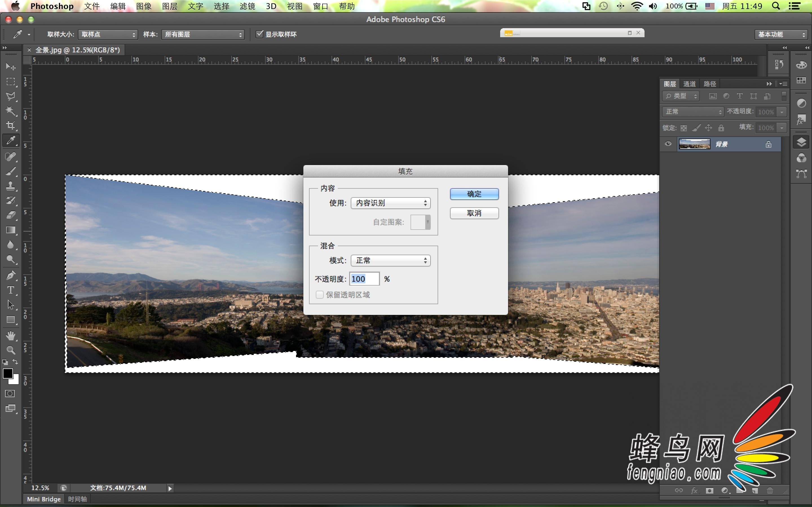Enable 保留透明区域 checkbox
Viewport: 812px width, 507px height.
tap(320, 294)
